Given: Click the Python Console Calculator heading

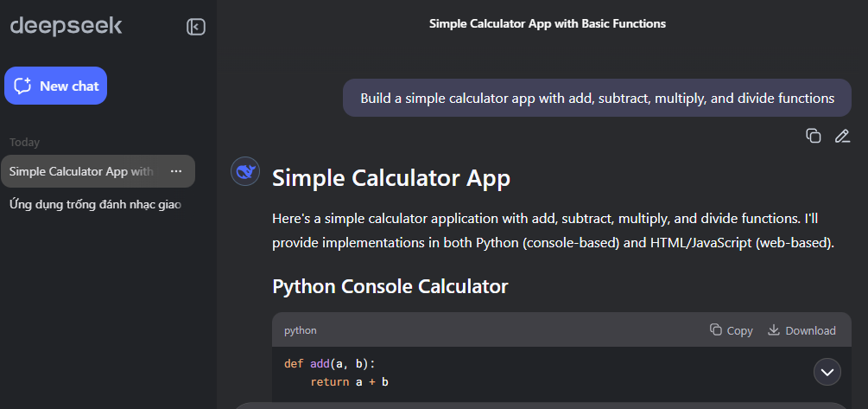Looking at the screenshot, I should (x=390, y=286).
